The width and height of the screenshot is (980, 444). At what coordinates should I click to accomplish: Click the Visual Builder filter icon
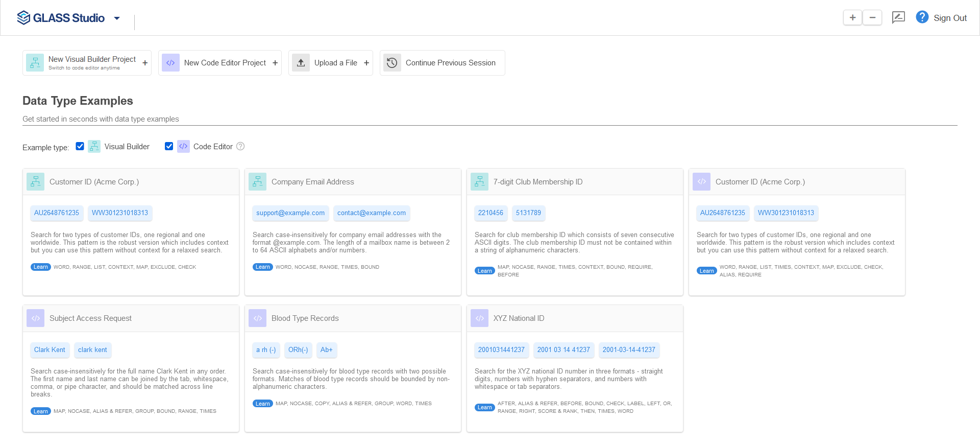point(94,147)
